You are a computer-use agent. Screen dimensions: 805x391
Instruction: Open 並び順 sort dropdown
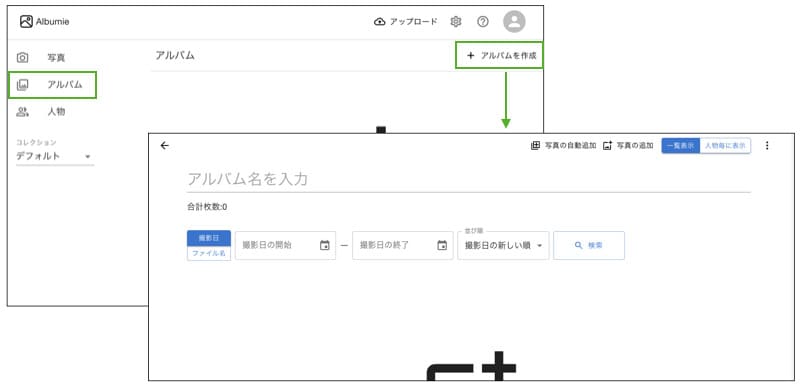[x=503, y=245]
